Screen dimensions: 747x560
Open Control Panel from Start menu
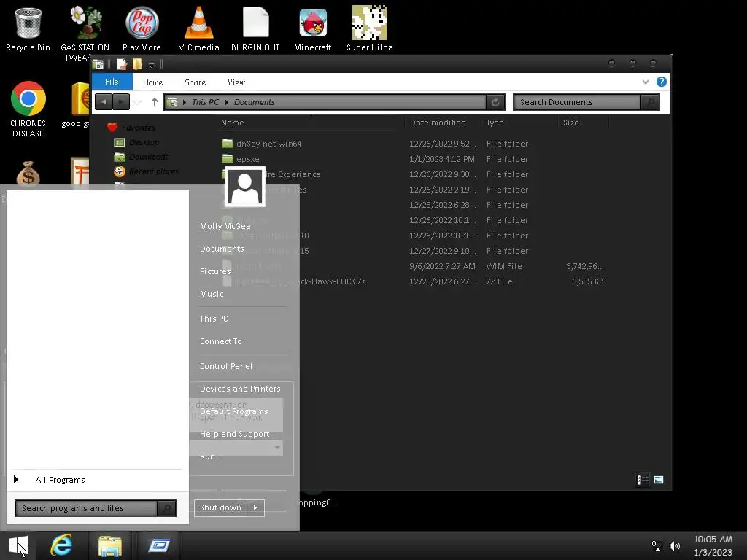[x=226, y=366]
